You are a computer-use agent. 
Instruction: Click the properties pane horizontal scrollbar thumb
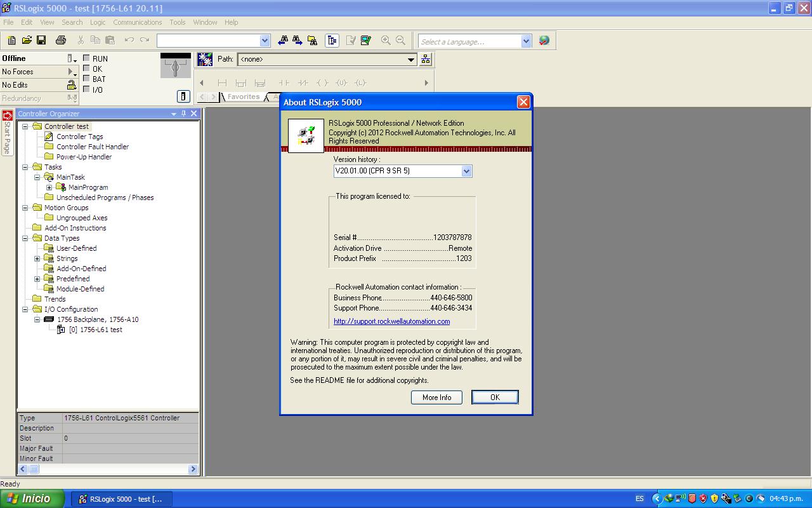point(34,469)
